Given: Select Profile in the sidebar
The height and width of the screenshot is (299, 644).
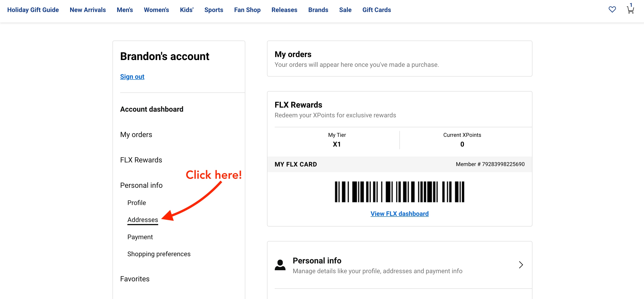Looking at the screenshot, I should pos(136,203).
